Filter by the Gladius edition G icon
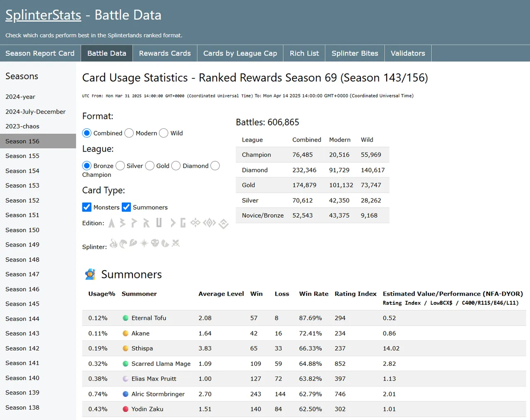The height and width of the screenshot is (420, 530). pyautogui.click(x=183, y=223)
